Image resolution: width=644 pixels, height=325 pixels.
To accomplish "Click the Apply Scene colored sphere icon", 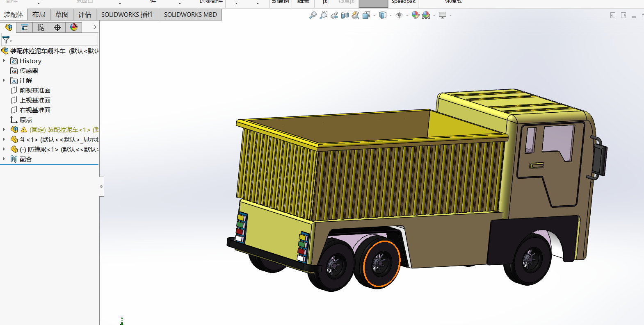I will pyautogui.click(x=426, y=15).
